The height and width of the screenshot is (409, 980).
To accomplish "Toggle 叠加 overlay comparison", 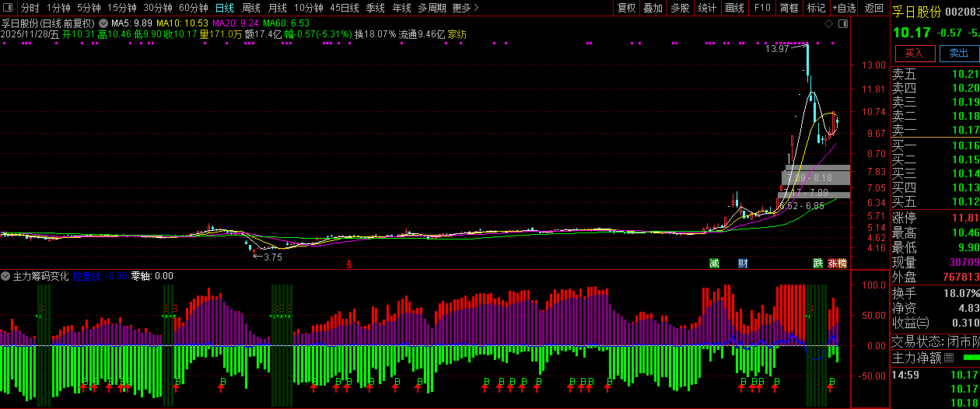I will click(x=653, y=8).
